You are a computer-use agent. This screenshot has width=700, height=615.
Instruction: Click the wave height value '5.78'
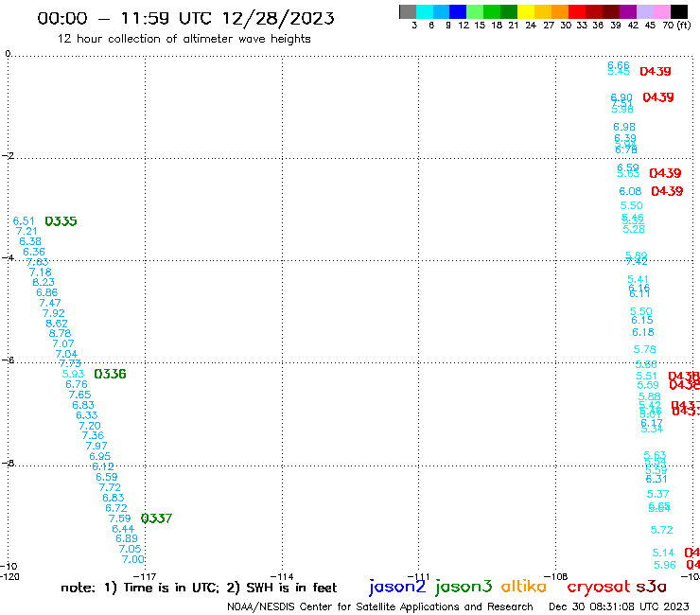click(x=644, y=349)
